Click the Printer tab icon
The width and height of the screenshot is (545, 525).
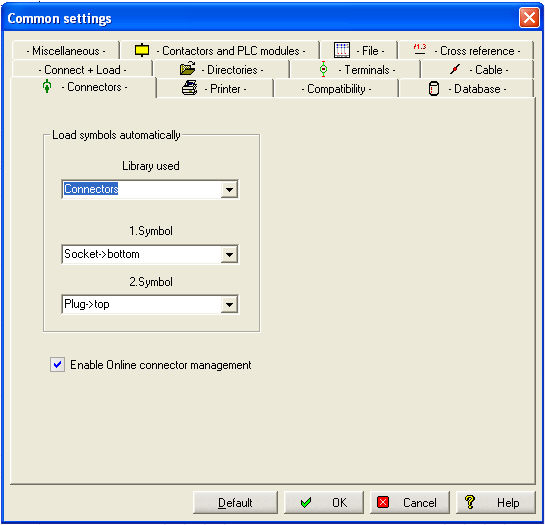pyautogui.click(x=190, y=88)
